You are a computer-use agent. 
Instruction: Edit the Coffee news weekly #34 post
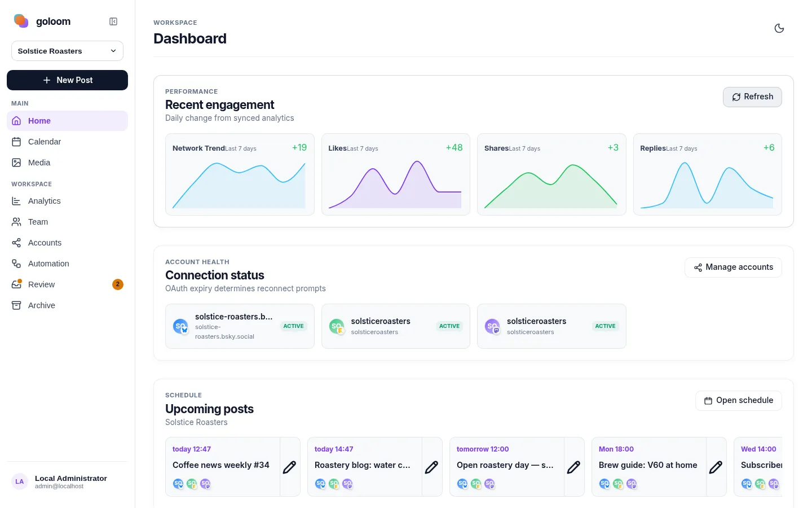point(290,467)
